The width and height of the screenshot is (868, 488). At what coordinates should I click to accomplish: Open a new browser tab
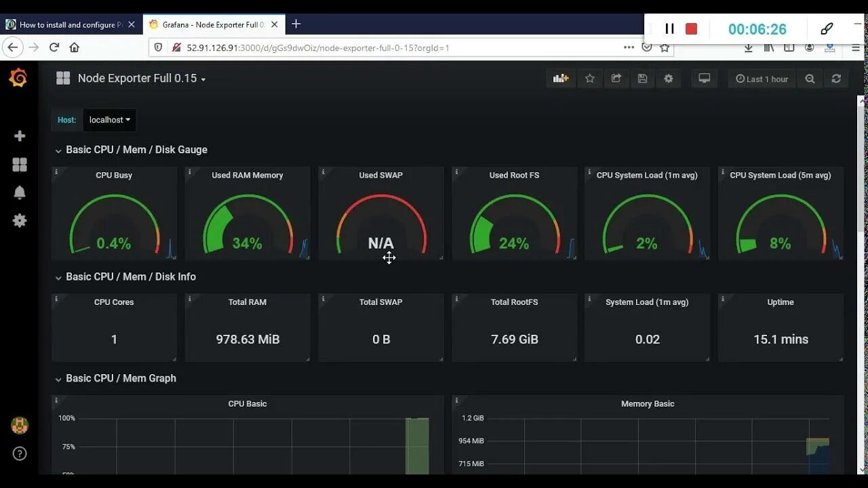coord(296,24)
